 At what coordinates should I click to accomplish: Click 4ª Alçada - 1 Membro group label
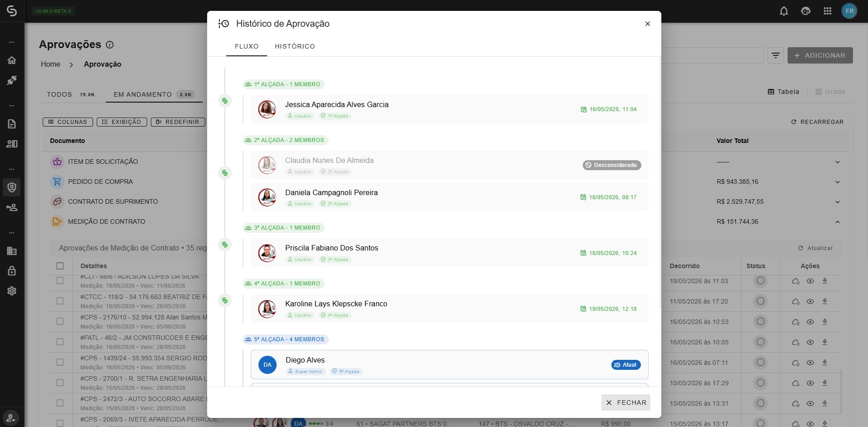[283, 284]
